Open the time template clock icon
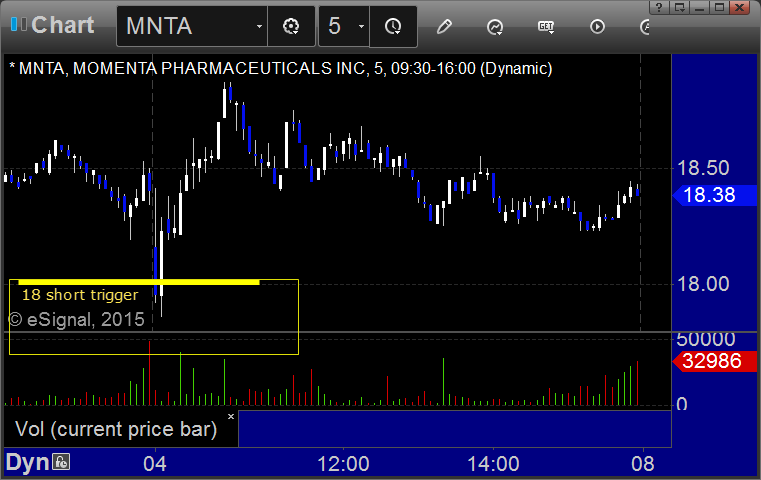Viewport: 761px width, 480px height. tap(393, 27)
